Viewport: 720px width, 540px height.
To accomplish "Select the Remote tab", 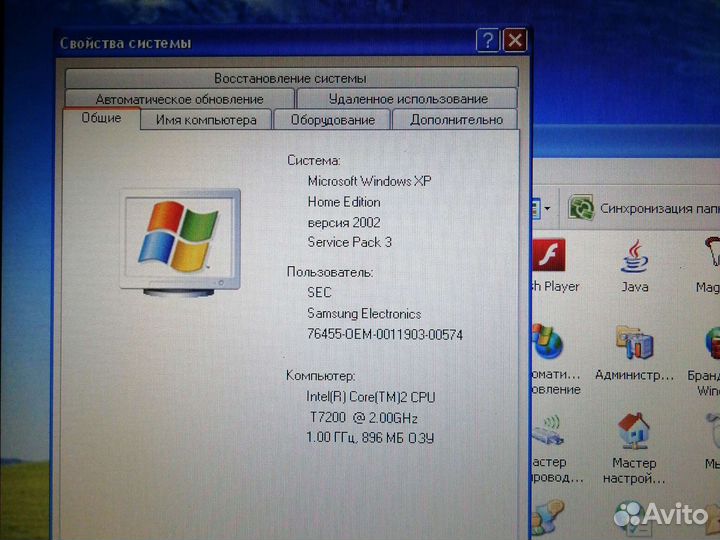I will (407, 99).
